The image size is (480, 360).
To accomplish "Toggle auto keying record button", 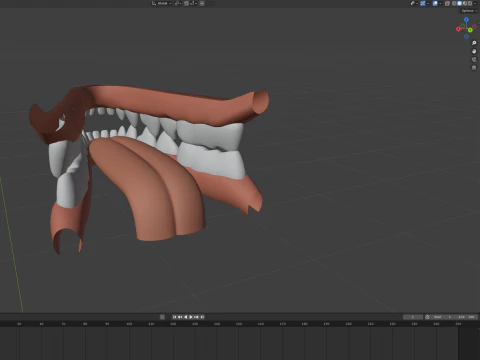I will coord(162,317).
